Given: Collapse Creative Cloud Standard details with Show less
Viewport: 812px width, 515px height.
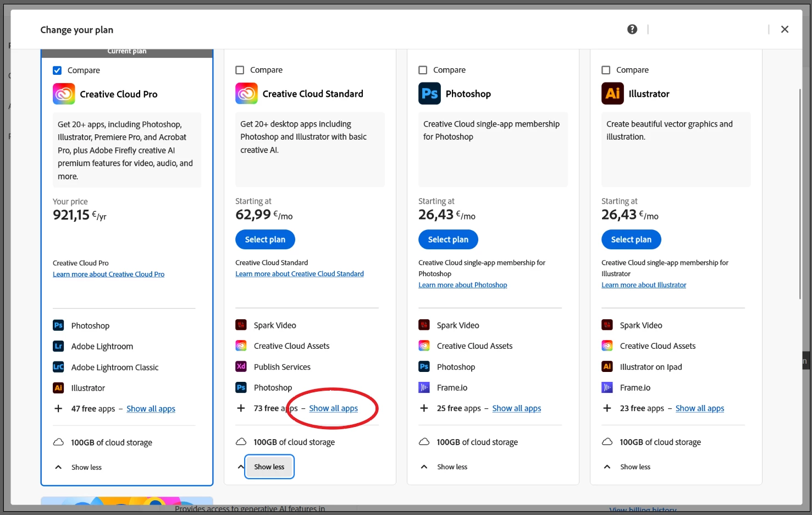Looking at the screenshot, I should [x=269, y=467].
